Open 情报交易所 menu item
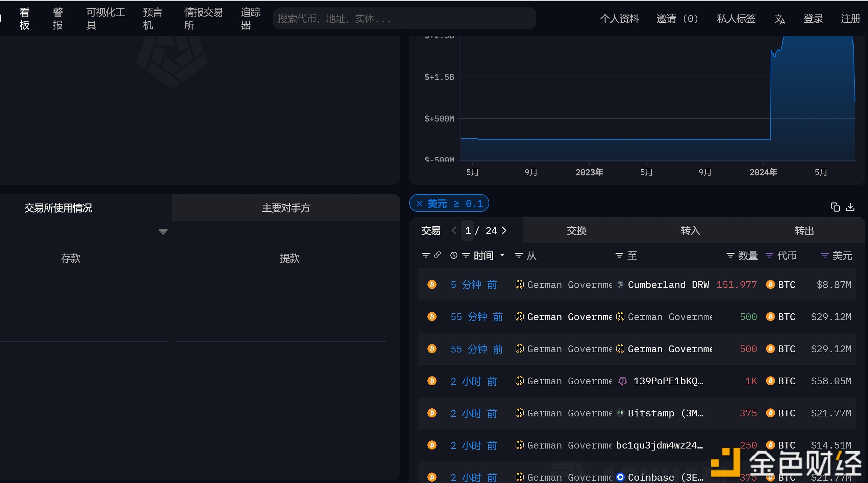 (203, 19)
